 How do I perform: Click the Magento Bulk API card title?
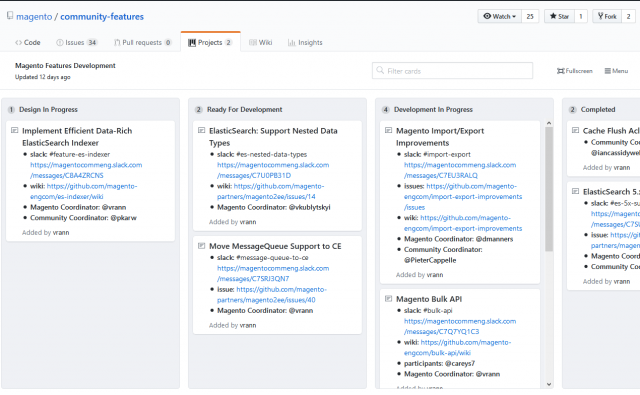(x=429, y=299)
